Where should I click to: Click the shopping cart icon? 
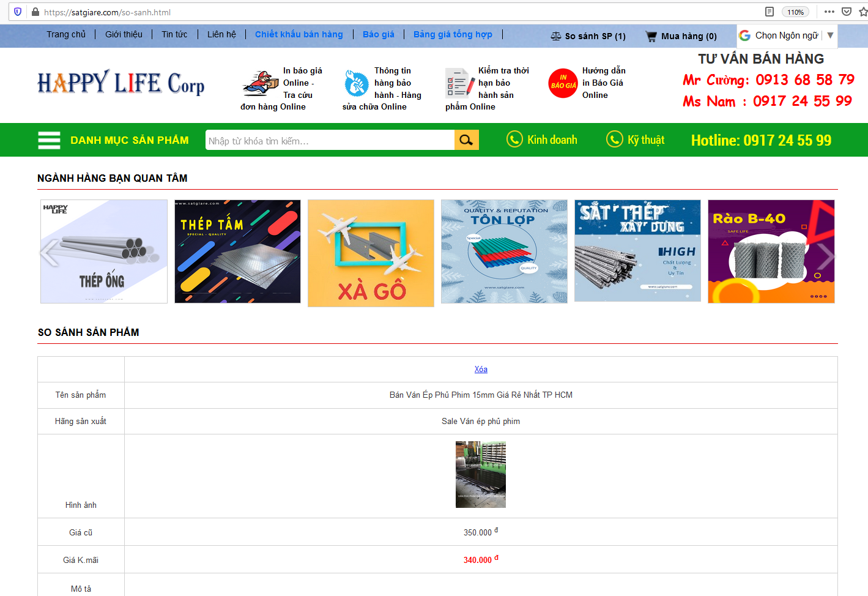pyautogui.click(x=651, y=37)
